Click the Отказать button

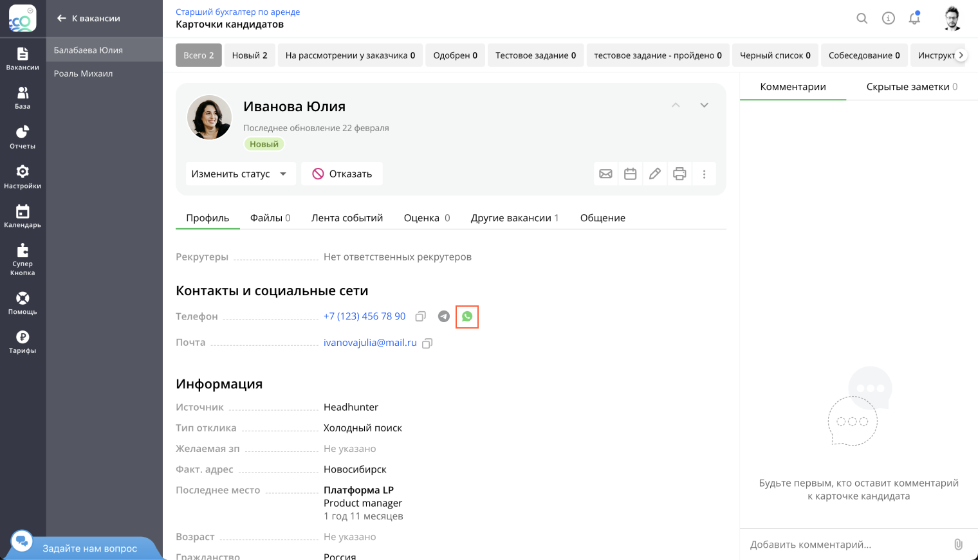click(342, 174)
